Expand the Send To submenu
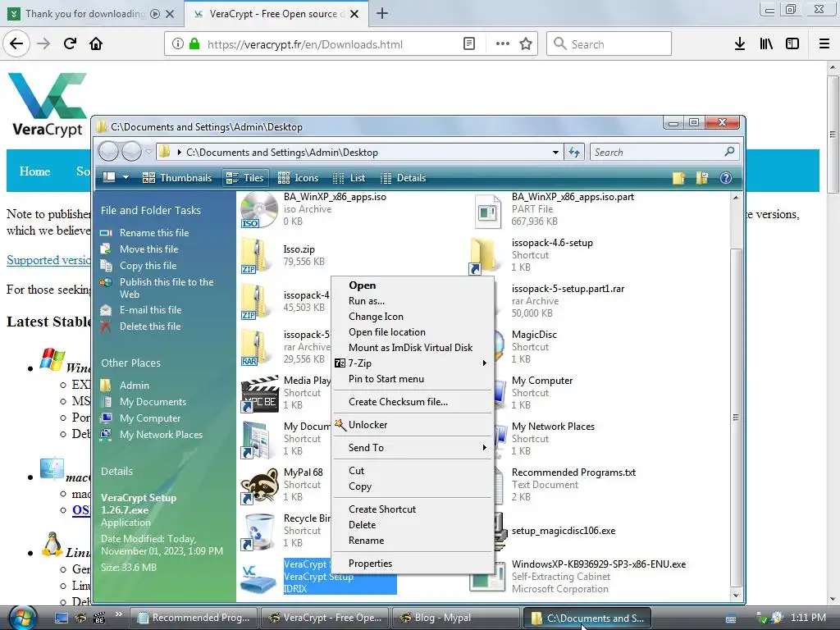Viewport: 840px width, 630px height. click(412, 448)
